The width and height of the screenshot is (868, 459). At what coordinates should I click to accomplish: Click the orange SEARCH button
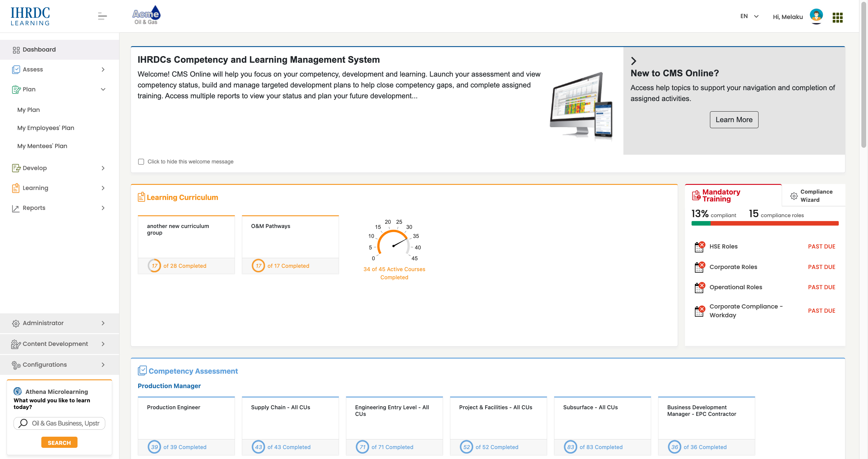click(59, 442)
